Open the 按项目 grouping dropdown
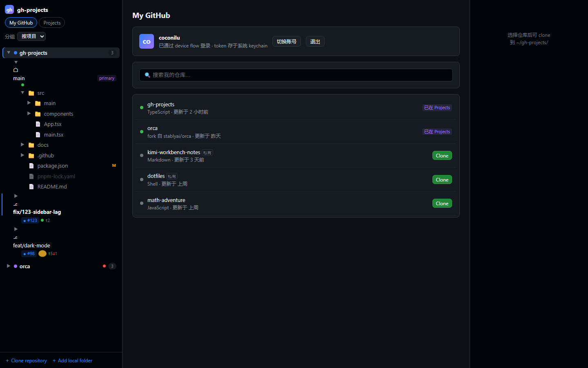 [x=31, y=36]
